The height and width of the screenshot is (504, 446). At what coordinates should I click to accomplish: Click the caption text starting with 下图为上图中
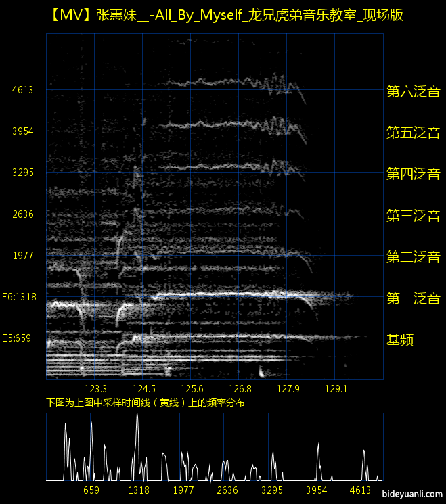(146, 403)
